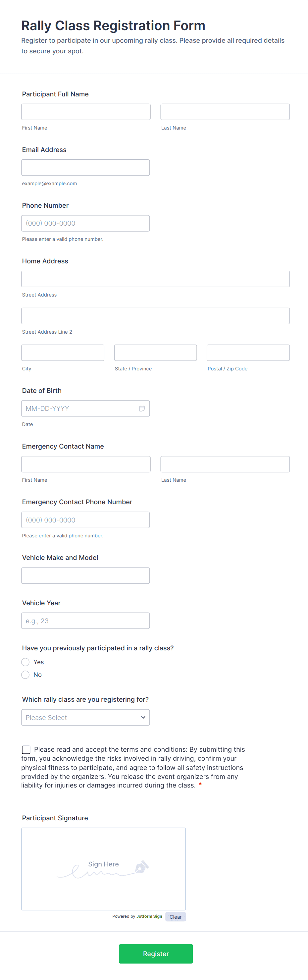Screen dimensions: 308x980
Task: Accept the terms and conditions checkbox
Action: tap(26, 749)
